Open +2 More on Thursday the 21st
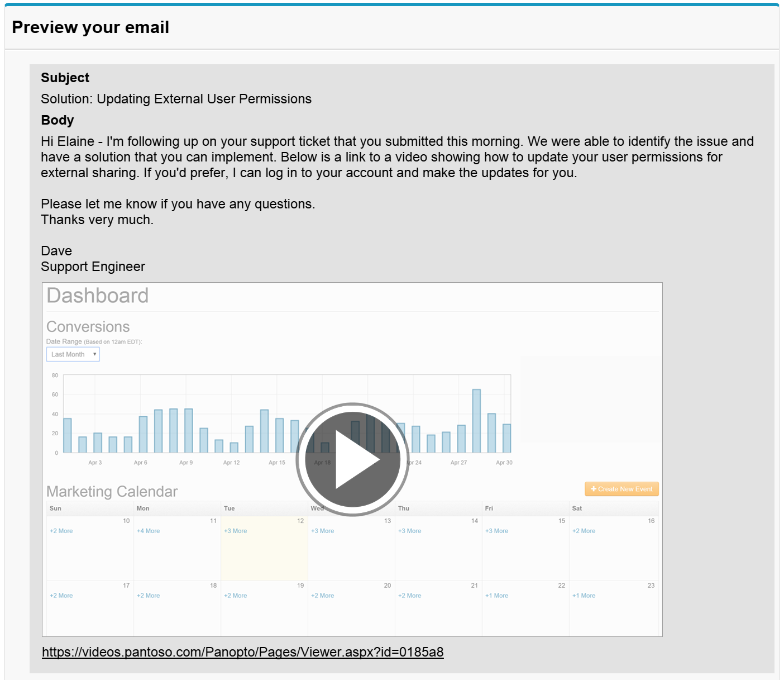Image resolution: width=784 pixels, height=680 pixels. point(410,596)
